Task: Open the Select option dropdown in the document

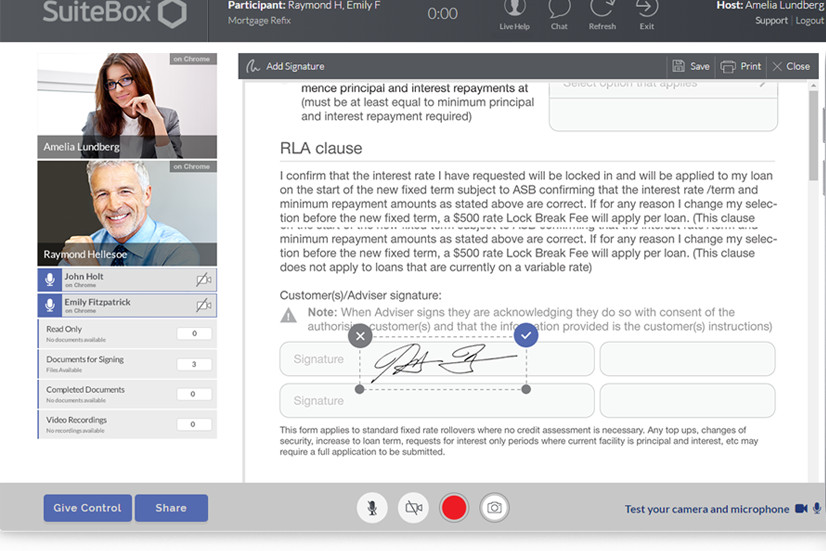Action: (x=663, y=87)
